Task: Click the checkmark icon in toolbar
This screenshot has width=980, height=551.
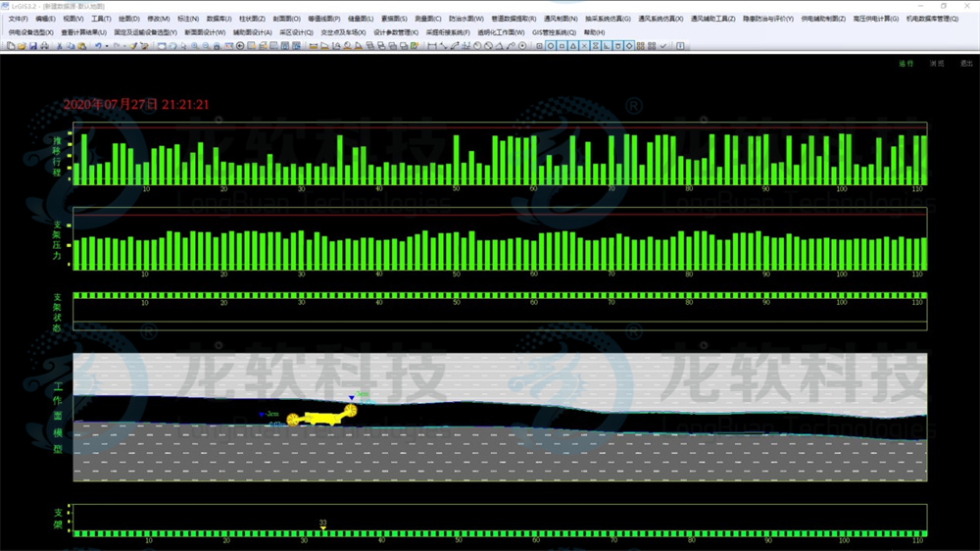Action: (x=663, y=46)
